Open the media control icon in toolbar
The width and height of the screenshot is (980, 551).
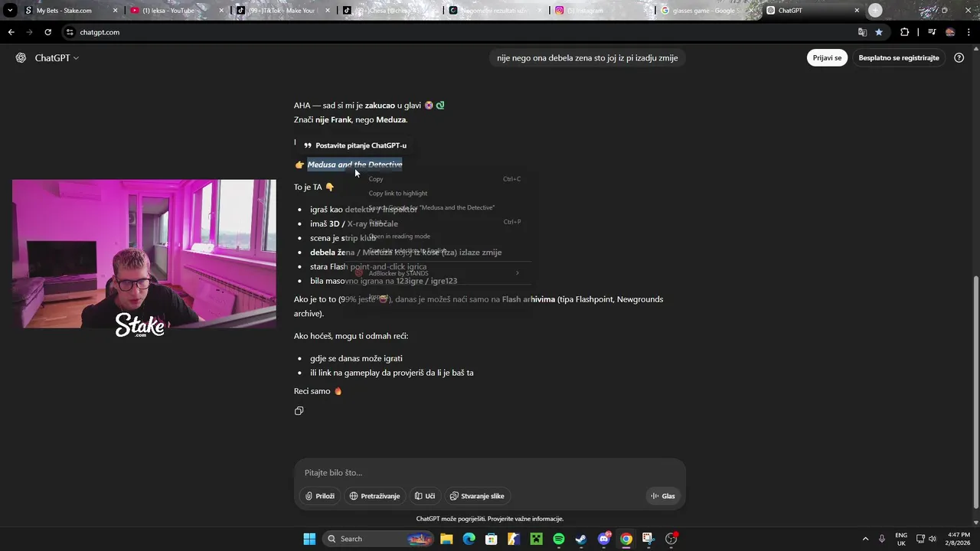pyautogui.click(x=932, y=32)
